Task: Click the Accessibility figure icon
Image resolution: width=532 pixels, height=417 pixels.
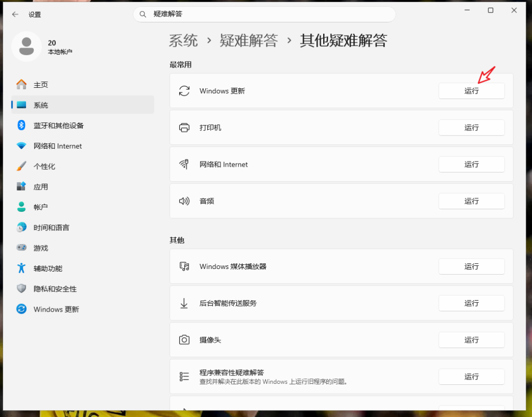Action: click(21, 268)
